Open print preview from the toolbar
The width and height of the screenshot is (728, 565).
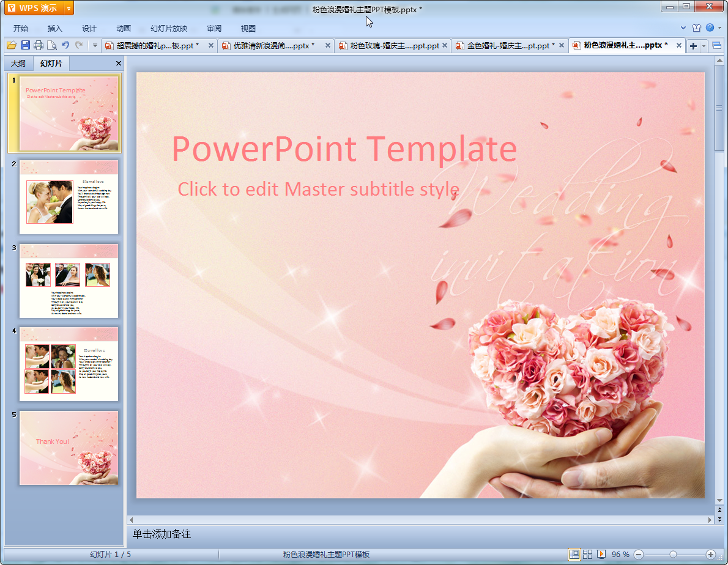[x=52, y=45]
